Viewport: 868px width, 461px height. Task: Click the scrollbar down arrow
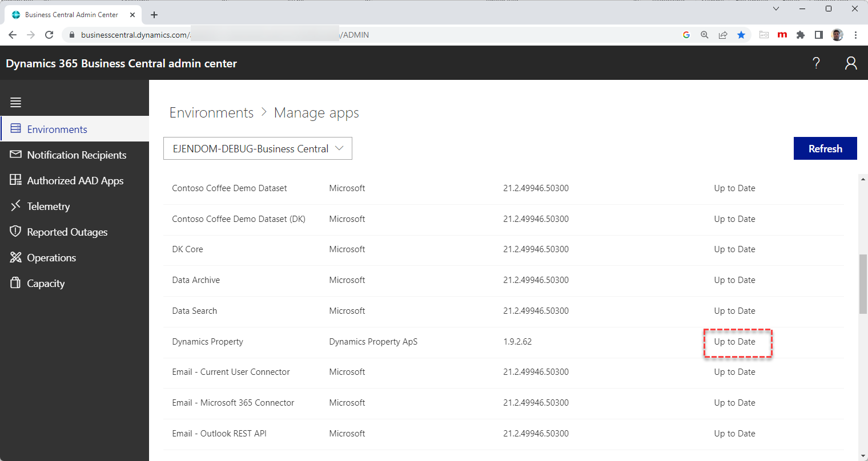coord(863,456)
